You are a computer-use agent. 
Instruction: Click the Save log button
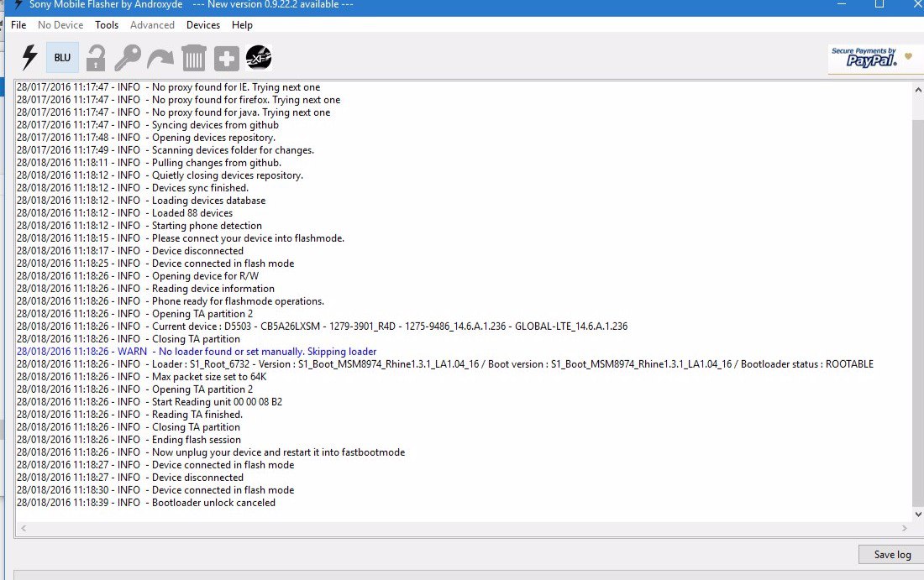(891, 554)
